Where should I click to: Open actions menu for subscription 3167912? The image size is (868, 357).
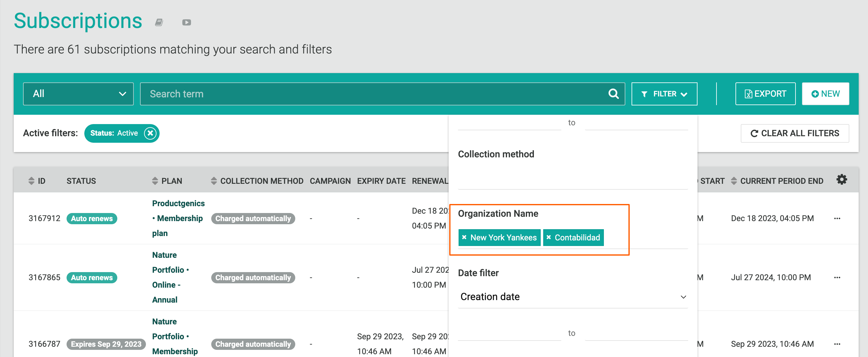[x=837, y=218]
